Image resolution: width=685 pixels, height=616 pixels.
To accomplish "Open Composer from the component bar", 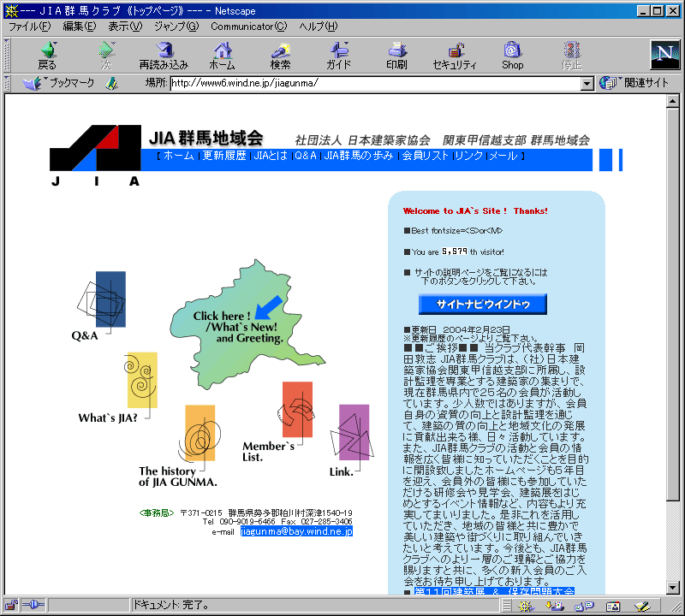I will pyautogui.click(x=642, y=606).
